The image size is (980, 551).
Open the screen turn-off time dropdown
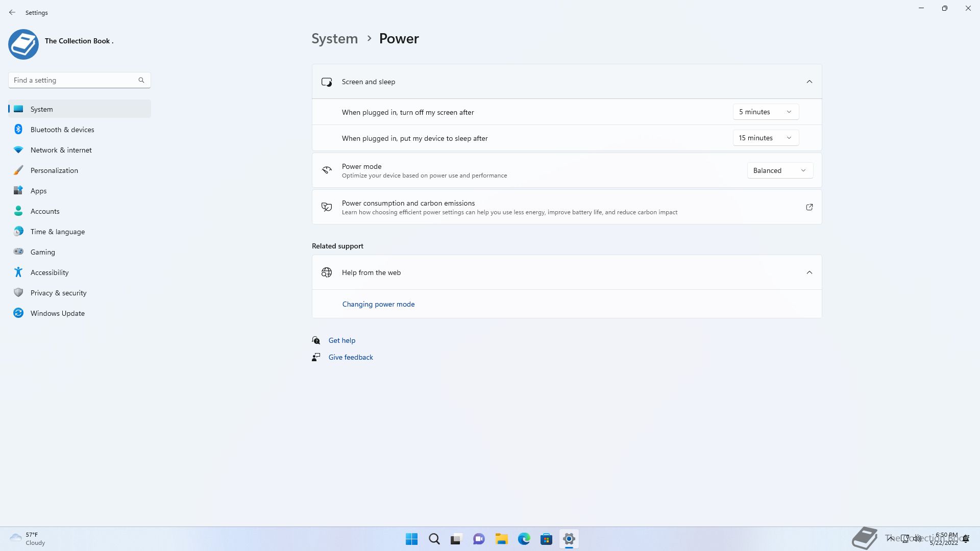click(765, 112)
